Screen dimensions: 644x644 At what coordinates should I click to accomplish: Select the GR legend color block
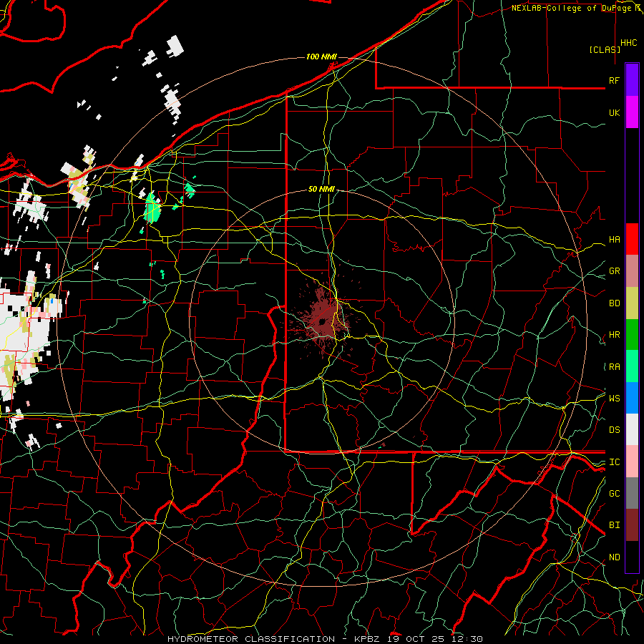[632, 271]
